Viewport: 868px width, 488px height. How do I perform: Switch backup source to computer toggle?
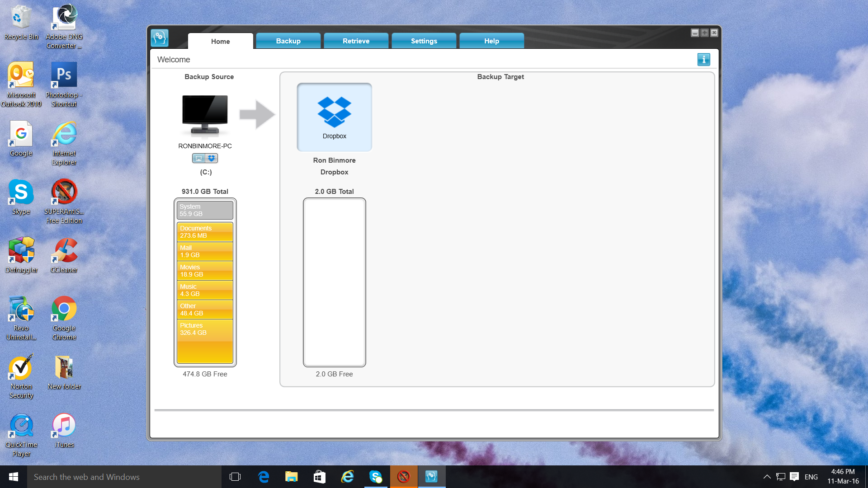(198, 158)
